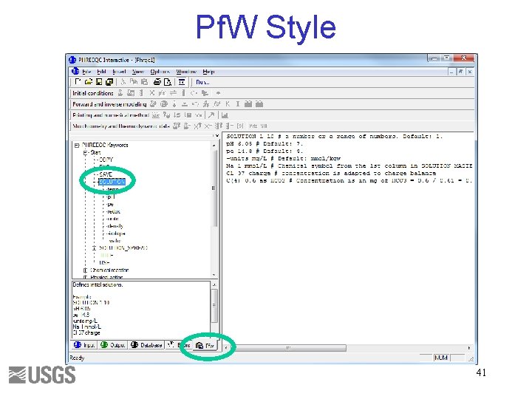Click the Paste clipboard icon
Viewport: 532px width, 399px height.
click(x=144, y=82)
